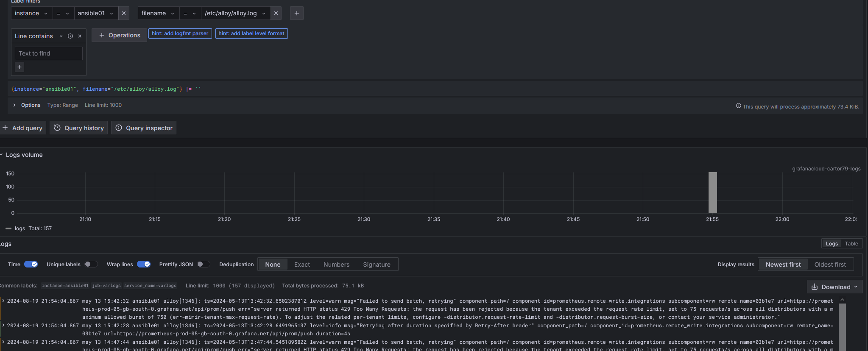Enable Prettify JSON toggle

(203, 264)
